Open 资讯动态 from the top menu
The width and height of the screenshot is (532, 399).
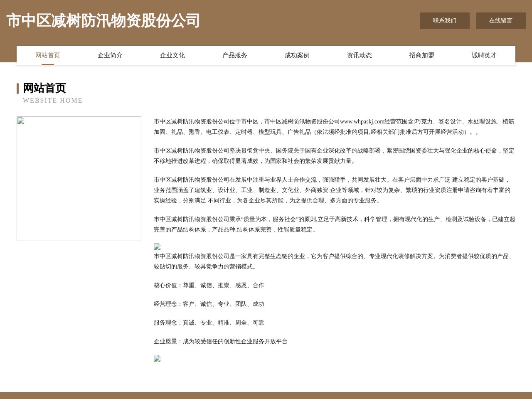[359, 55]
